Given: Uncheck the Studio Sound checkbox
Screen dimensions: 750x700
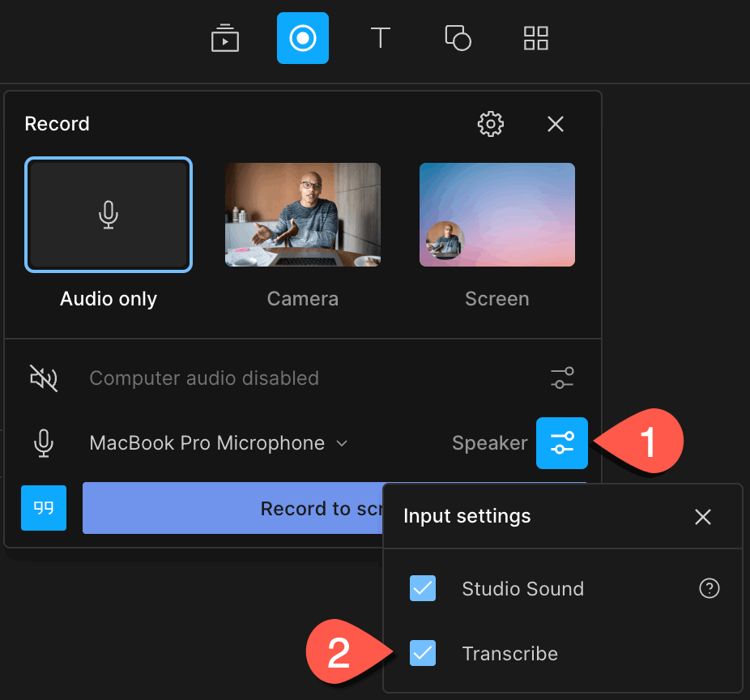Looking at the screenshot, I should (x=423, y=588).
